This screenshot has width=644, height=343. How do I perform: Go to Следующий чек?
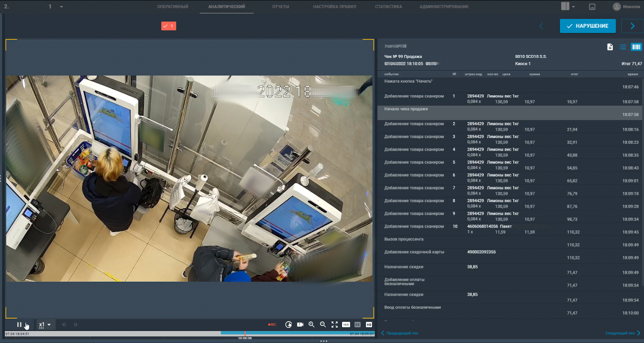pyautogui.click(x=622, y=333)
